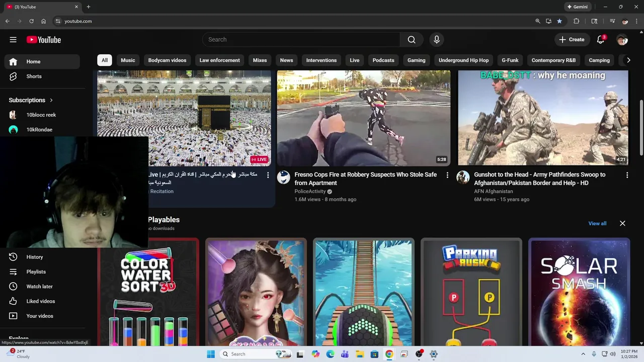
Task: Open Shorts in the sidebar
Action: pyautogui.click(x=42, y=76)
